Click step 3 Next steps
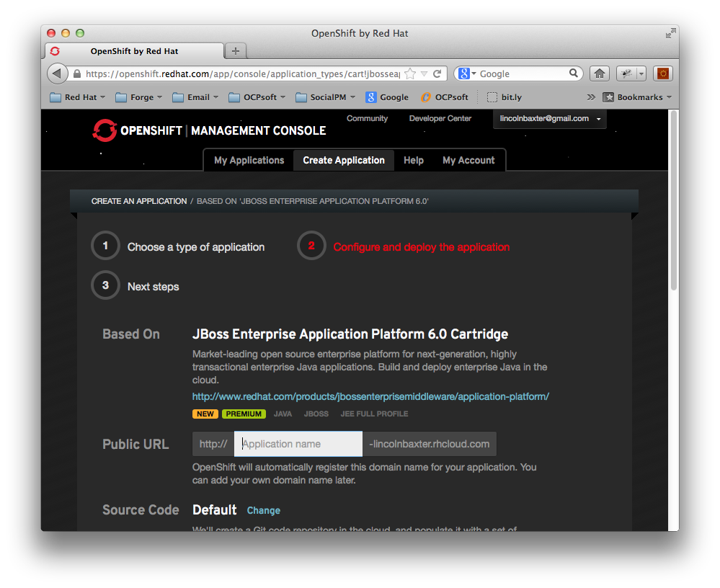 [x=135, y=285]
